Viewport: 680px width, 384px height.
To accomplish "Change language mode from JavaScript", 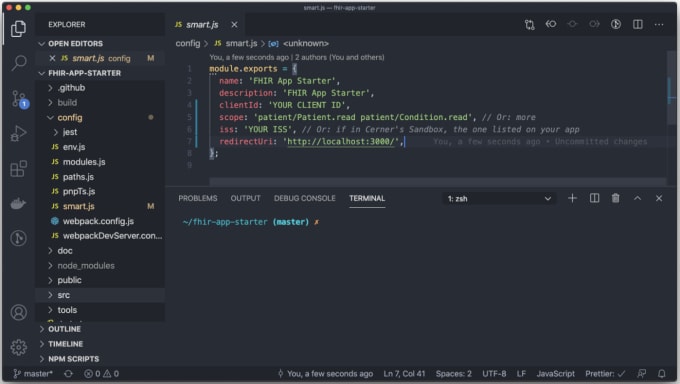I will tap(556, 374).
